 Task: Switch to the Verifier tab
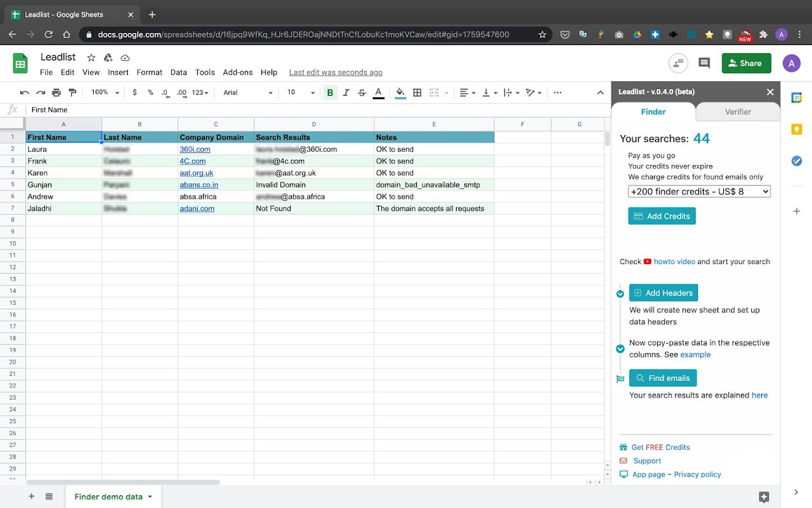[x=738, y=112]
